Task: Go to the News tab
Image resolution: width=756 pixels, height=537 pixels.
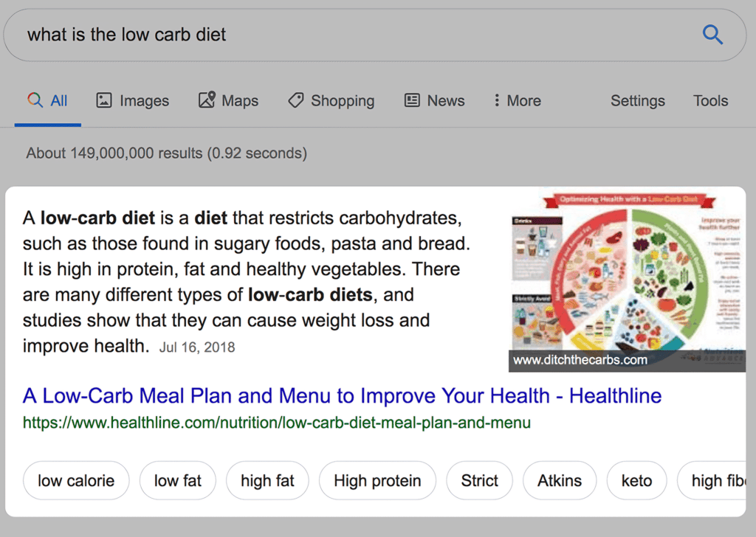Action: (x=435, y=101)
